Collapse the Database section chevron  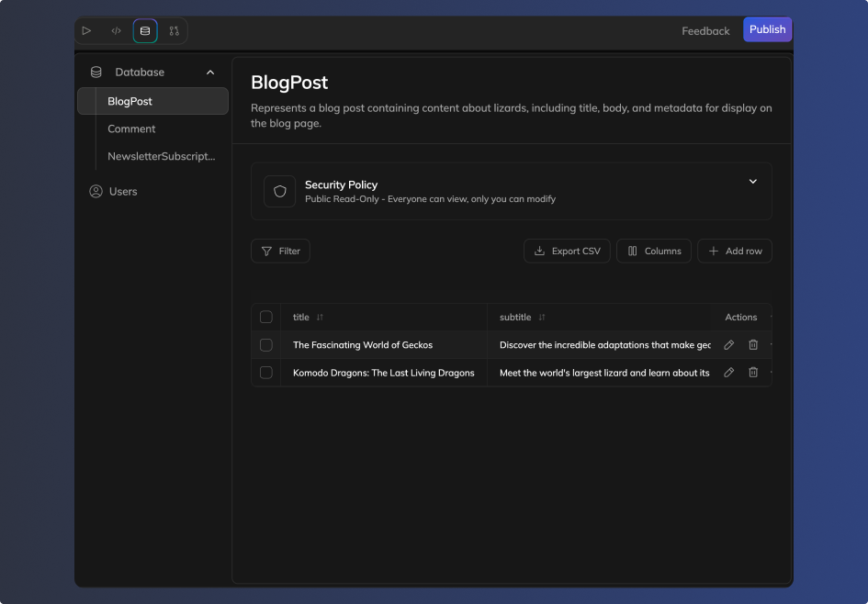point(210,73)
